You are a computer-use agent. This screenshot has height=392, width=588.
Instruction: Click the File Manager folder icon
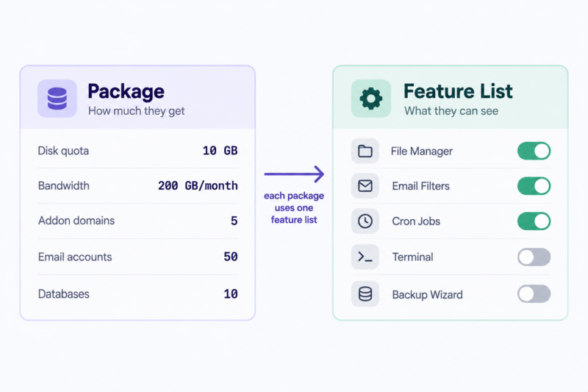pos(365,152)
